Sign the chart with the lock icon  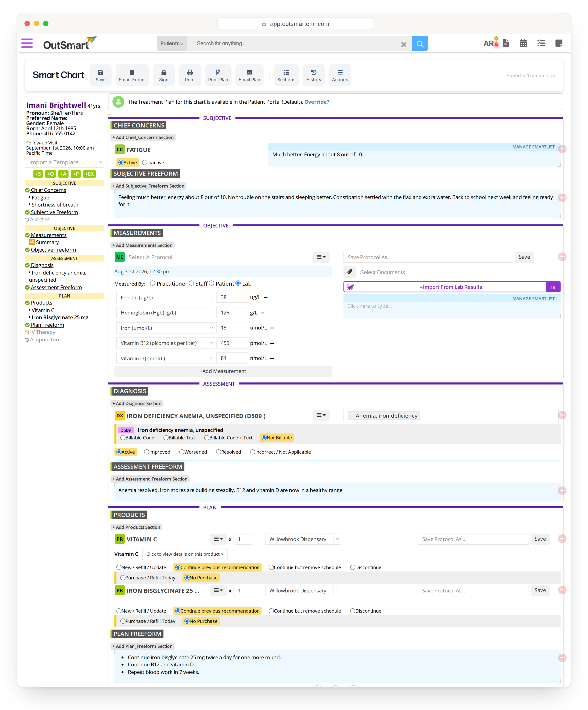point(164,75)
